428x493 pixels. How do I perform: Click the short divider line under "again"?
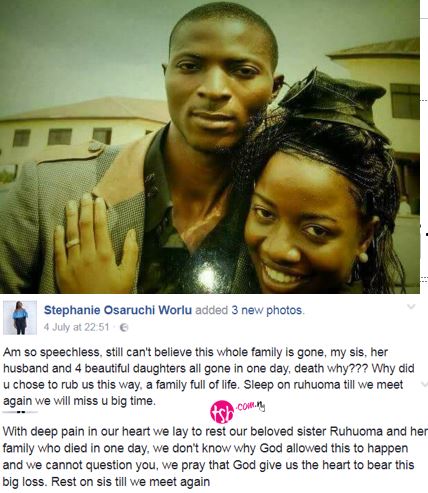[x=20, y=412]
